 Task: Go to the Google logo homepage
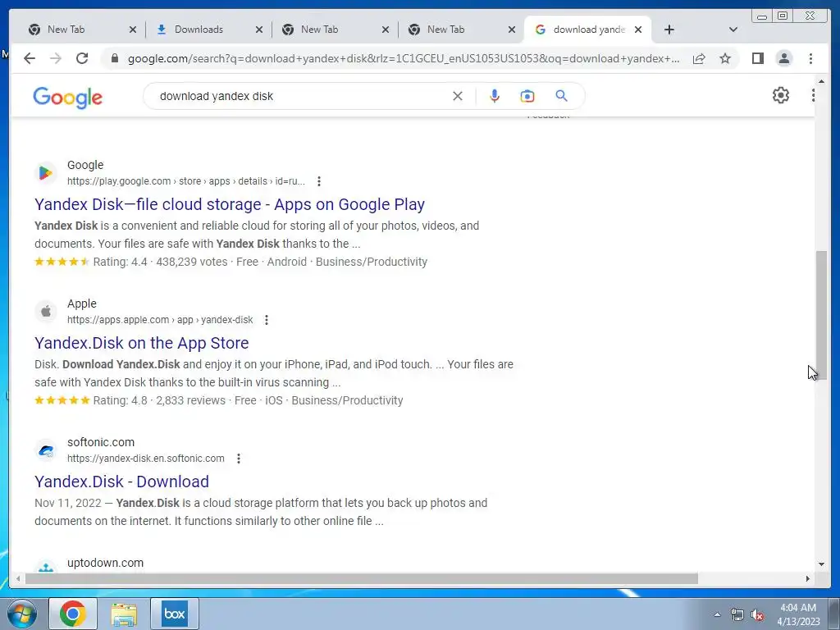(x=67, y=98)
